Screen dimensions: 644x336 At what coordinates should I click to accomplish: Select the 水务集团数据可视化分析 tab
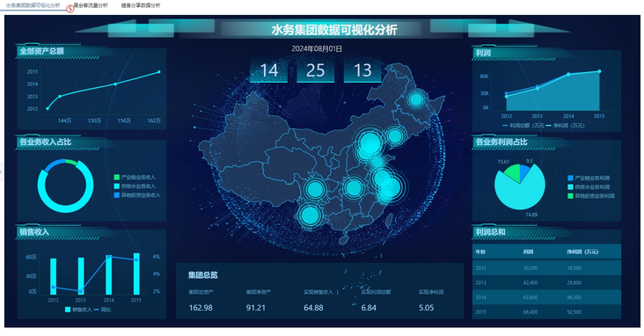(33, 5)
